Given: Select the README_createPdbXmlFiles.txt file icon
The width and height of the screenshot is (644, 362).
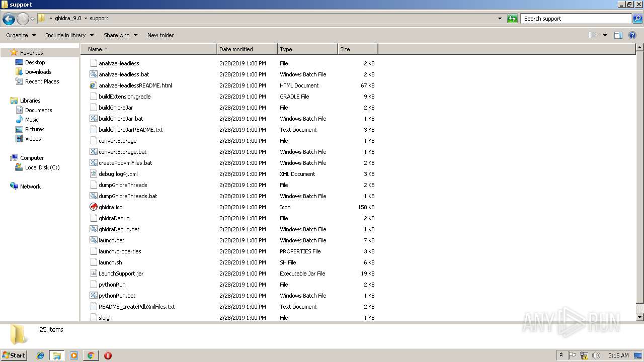Looking at the screenshot, I should point(93,307).
